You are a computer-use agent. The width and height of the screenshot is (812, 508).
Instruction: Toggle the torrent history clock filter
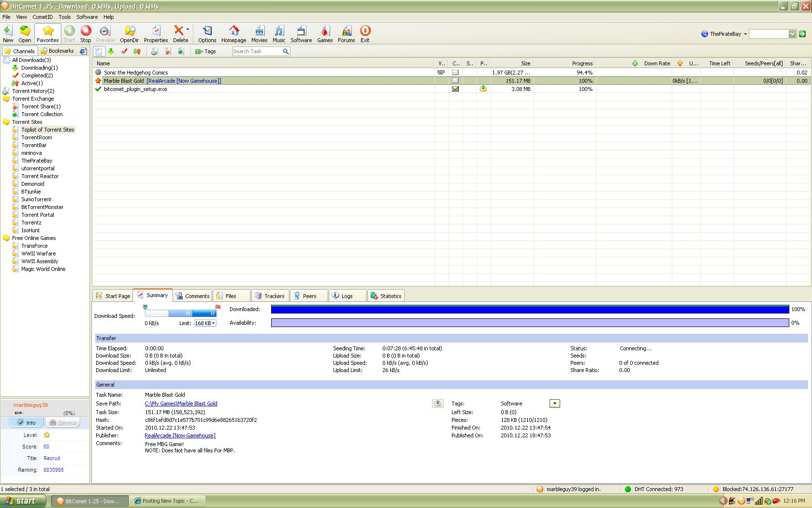point(154,51)
